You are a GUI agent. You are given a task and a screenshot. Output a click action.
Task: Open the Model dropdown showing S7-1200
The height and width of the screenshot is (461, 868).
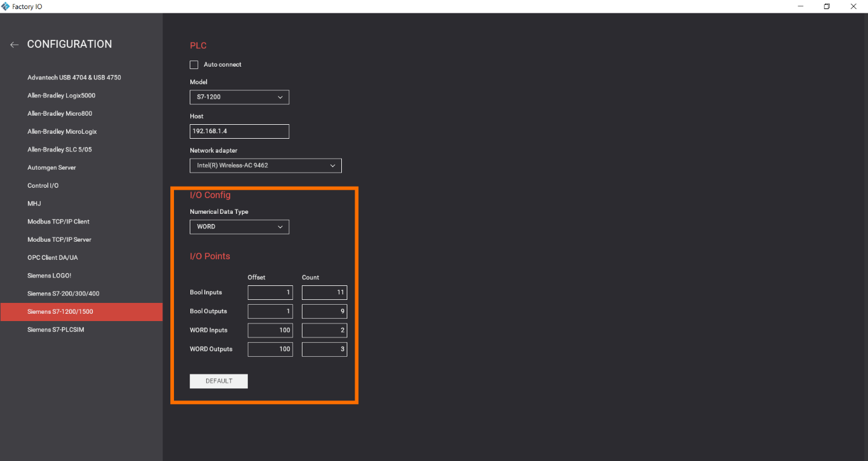pos(239,97)
